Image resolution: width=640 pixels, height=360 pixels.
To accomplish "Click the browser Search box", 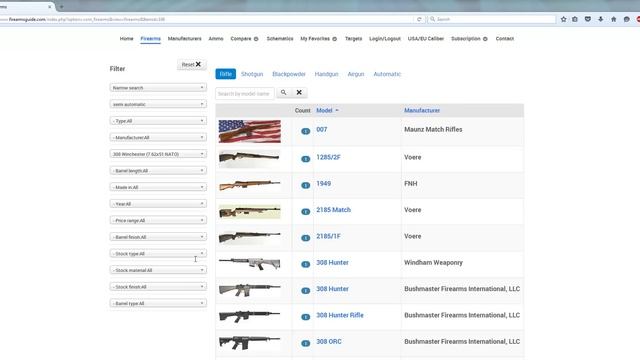I will [492, 19].
